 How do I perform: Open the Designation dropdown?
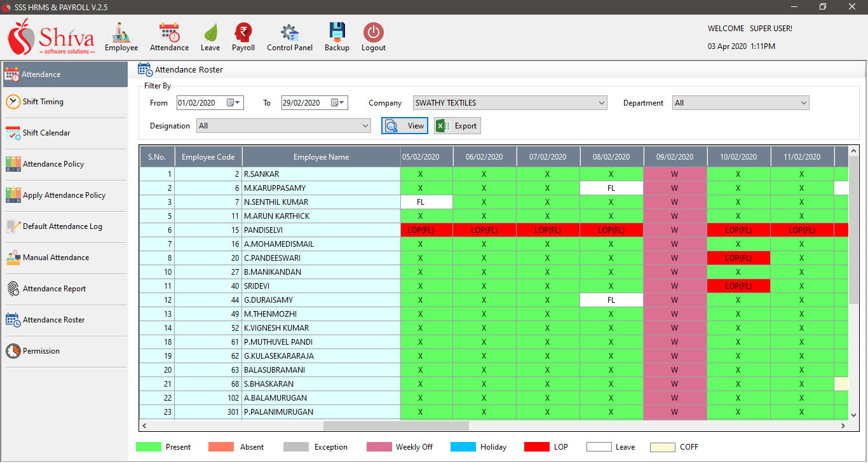(x=365, y=126)
